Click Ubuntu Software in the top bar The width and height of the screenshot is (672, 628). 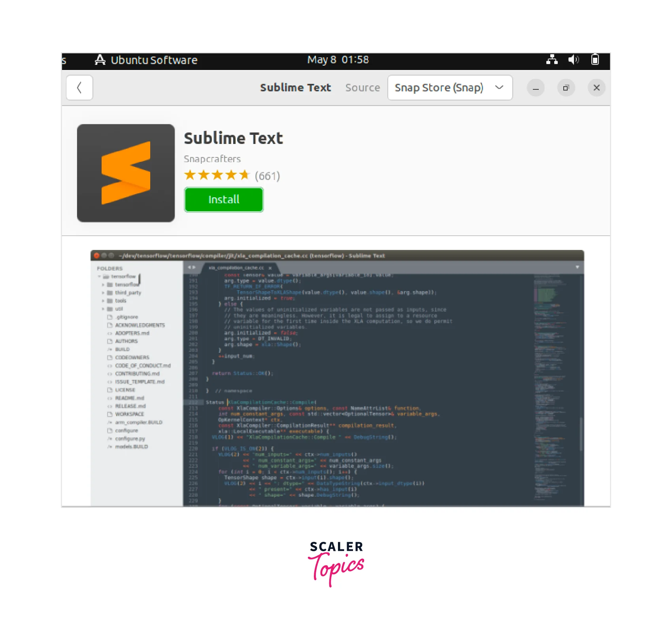pos(154,60)
